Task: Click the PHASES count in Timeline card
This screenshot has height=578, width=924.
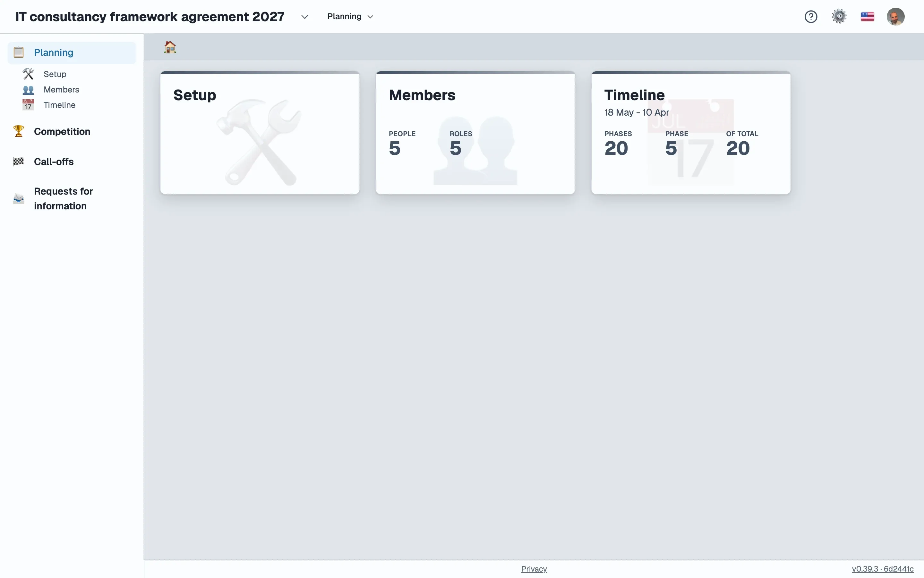Action: coord(616,148)
